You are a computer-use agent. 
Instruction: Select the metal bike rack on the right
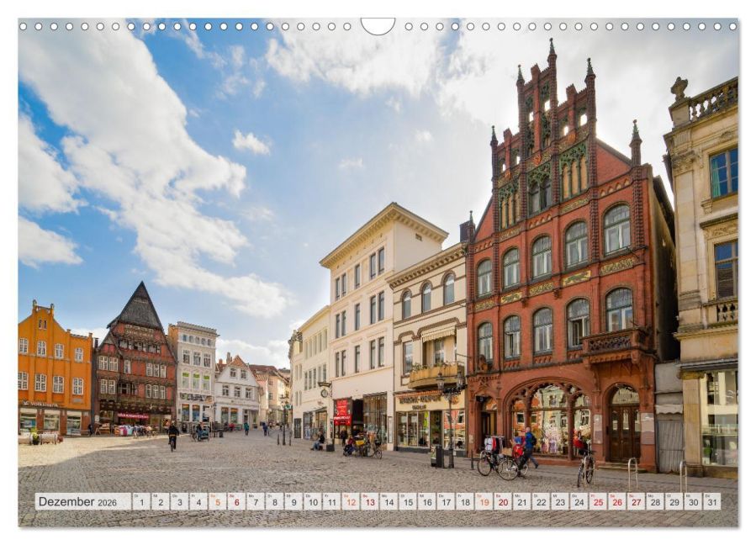pyautogui.click(x=632, y=469)
